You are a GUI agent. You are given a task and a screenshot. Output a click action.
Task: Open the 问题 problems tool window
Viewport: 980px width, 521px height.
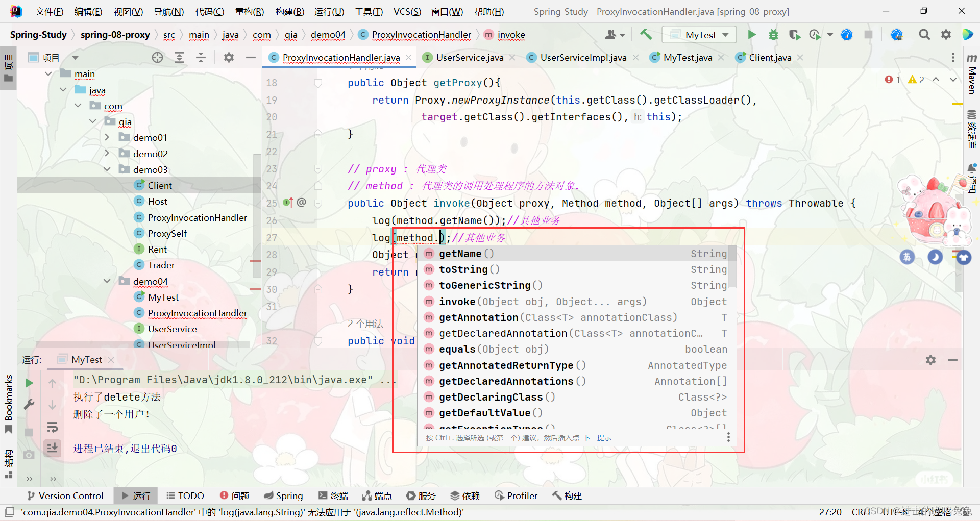(234, 495)
